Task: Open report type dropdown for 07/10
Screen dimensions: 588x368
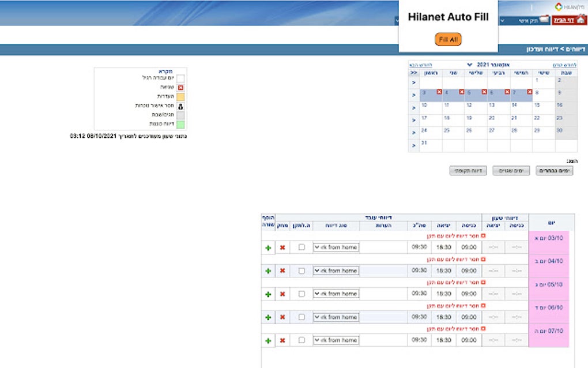Action: tap(336, 340)
